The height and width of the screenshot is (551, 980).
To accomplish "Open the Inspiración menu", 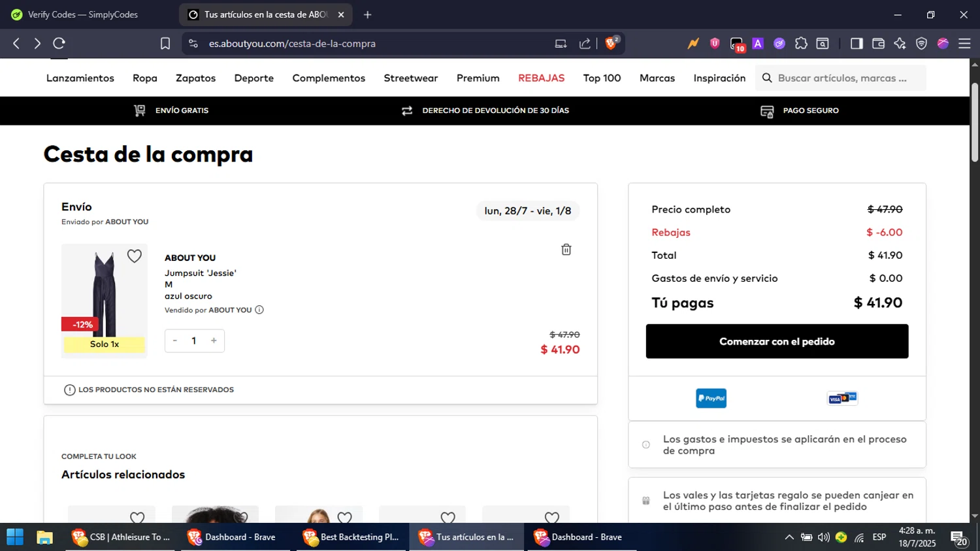I will [x=719, y=78].
